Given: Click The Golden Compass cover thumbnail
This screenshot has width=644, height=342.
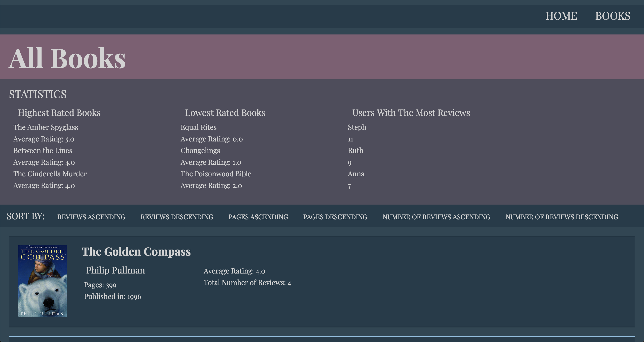Looking at the screenshot, I should point(42,281).
